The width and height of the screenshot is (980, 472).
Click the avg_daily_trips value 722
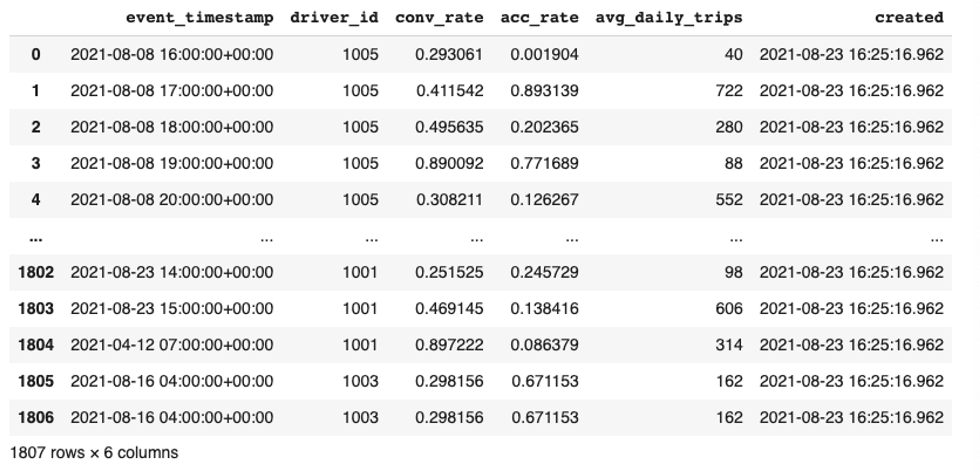point(729,91)
